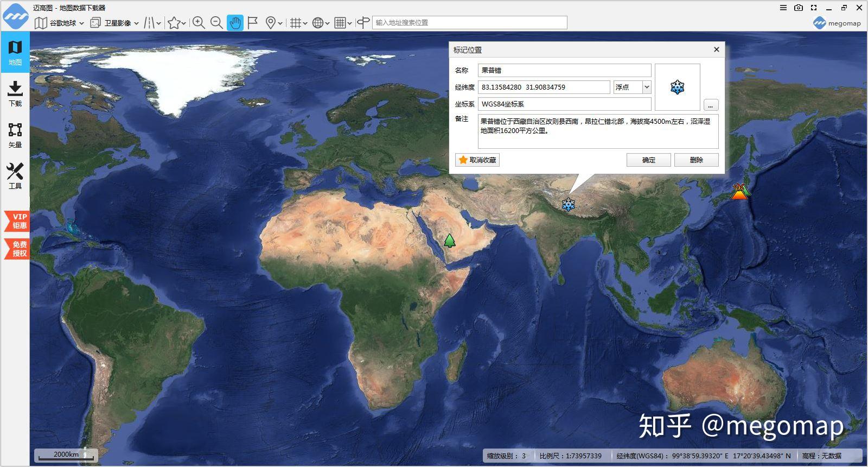This screenshot has width=868, height=467.
Task: Click the VIP 钜惠 promotion badge
Action: (x=18, y=220)
